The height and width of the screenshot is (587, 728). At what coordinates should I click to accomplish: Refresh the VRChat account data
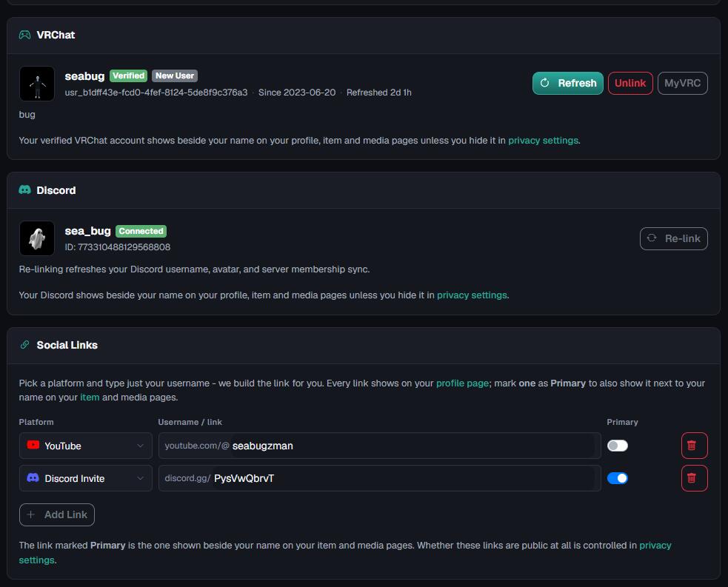pyautogui.click(x=568, y=83)
